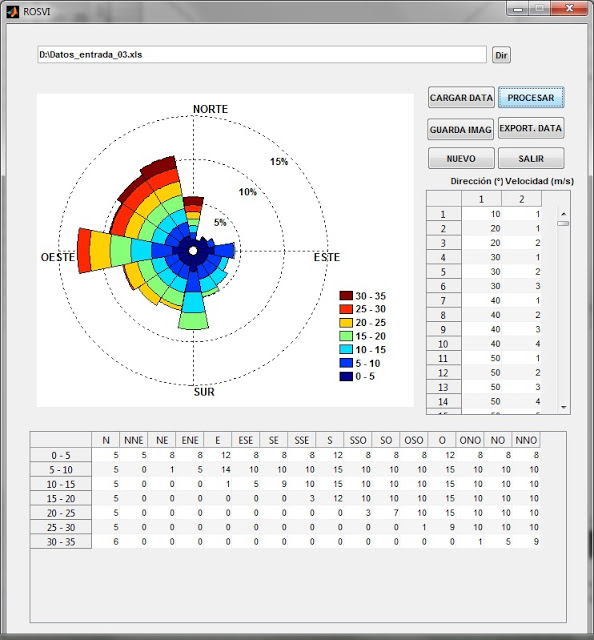
Task: Click row header 10 in the data table
Action: point(444,344)
